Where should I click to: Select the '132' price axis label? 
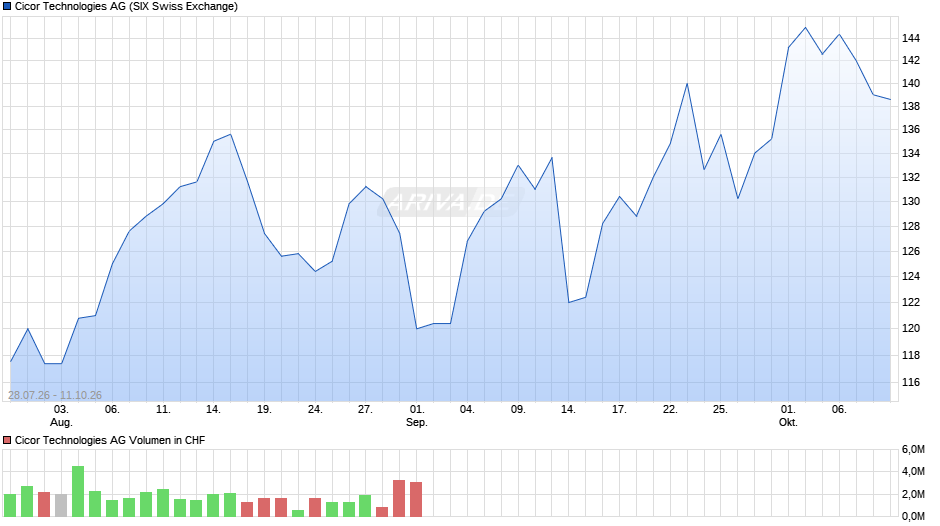tap(911, 178)
